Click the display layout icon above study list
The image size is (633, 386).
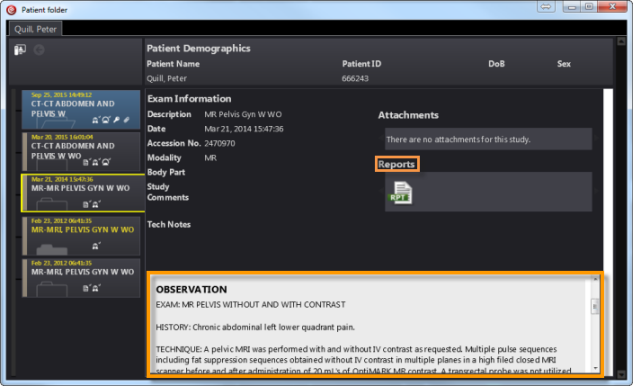coord(20,50)
